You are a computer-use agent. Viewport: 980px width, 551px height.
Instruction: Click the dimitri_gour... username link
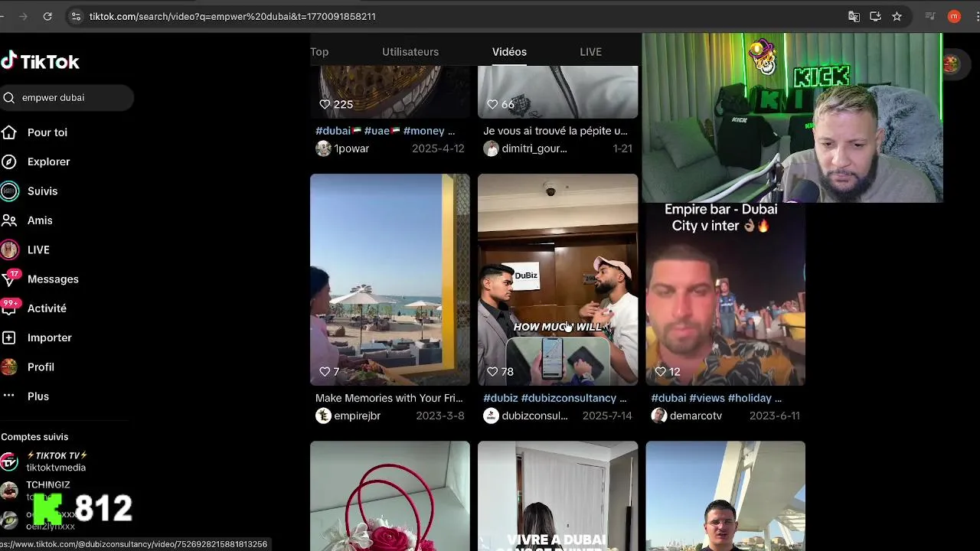pos(534,148)
